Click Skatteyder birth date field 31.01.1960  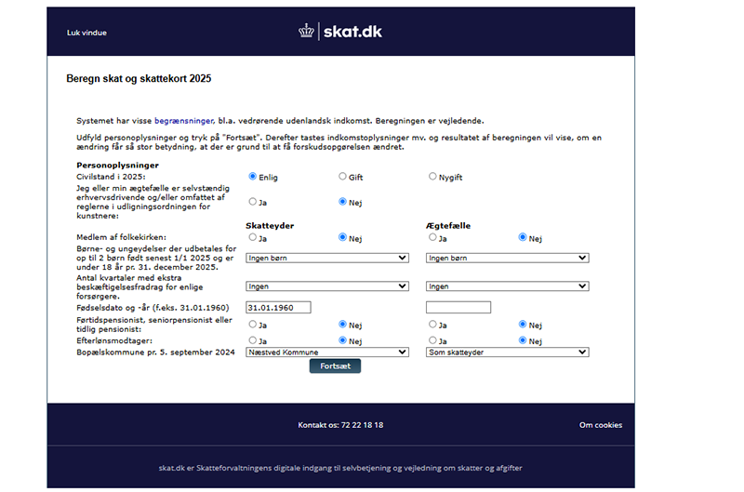279,307
